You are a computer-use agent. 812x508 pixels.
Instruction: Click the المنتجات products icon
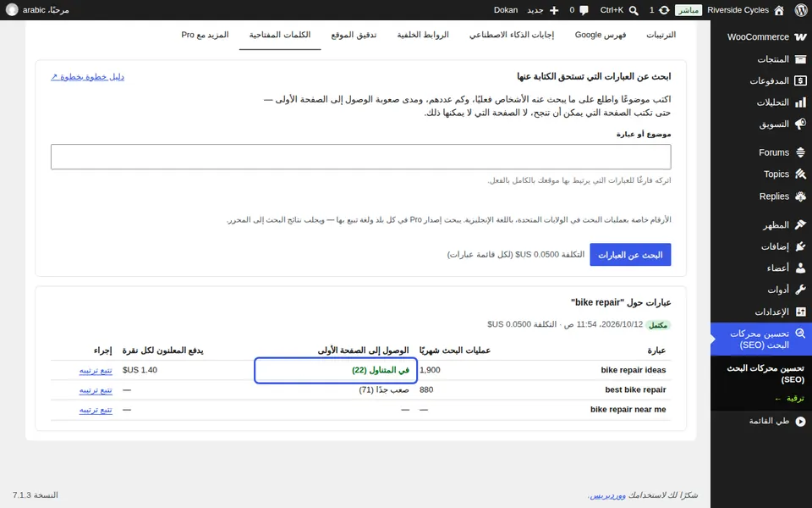pyautogui.click(x=801, y=59)
